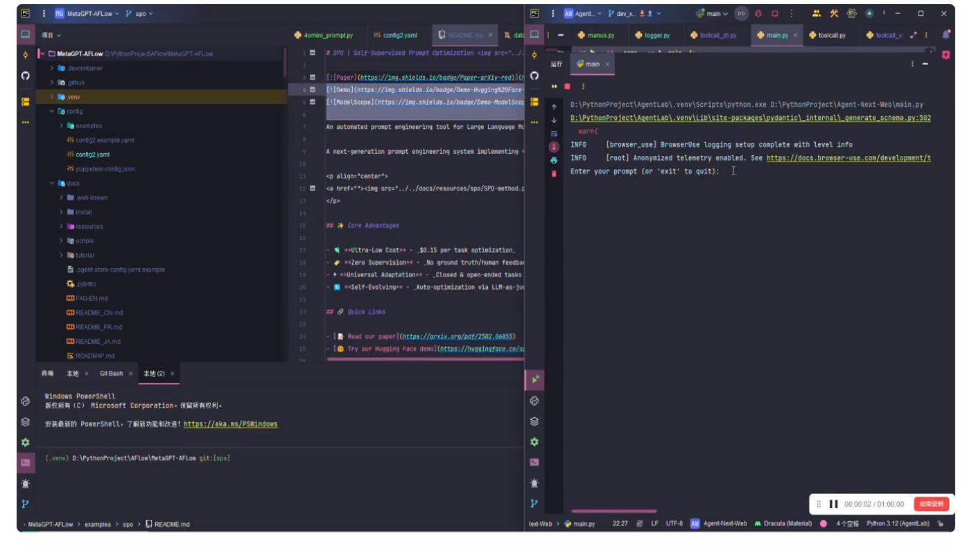This screenshot has height=560, width=976.
Task: Open the green gear tool in MetaGPT-AFLow sidebar
Action: pos(26,442)
